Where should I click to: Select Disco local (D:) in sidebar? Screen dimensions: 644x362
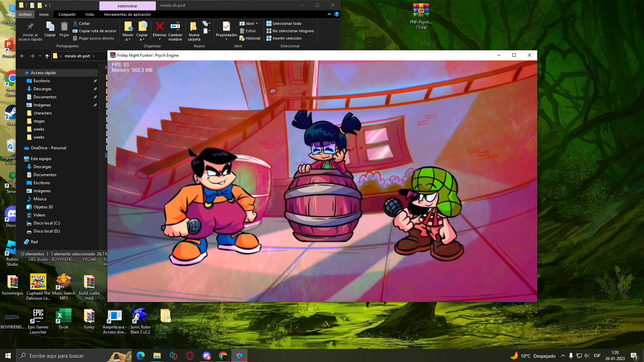pos(47,231)
